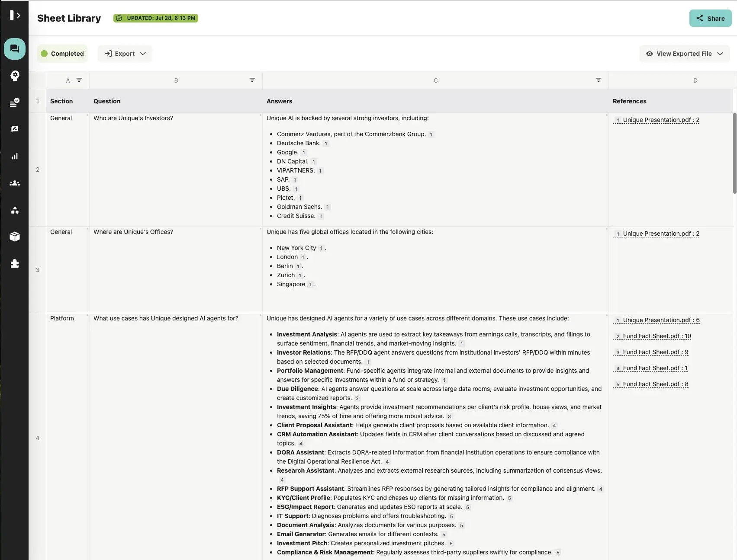Click the vertical scrollbar thumb
The width and height of the screenshot is (737, 560).
(x=734, y=153)
